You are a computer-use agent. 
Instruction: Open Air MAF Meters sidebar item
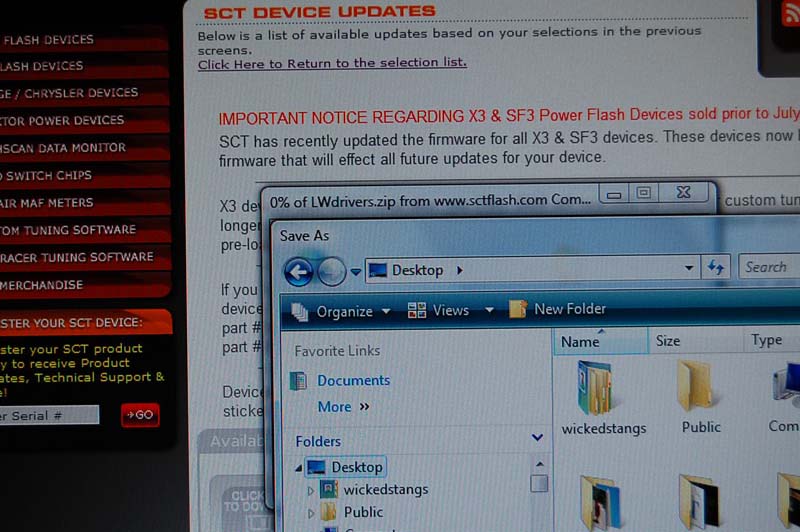[x=84, y=203]
